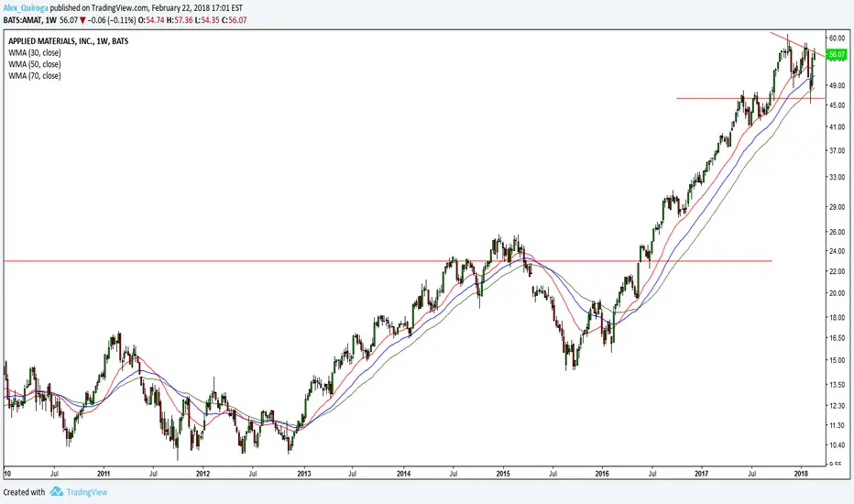Viewport: 854px width, 504px height.
Task: Click the 13.50 price axis label
Action: coord(836,385)
